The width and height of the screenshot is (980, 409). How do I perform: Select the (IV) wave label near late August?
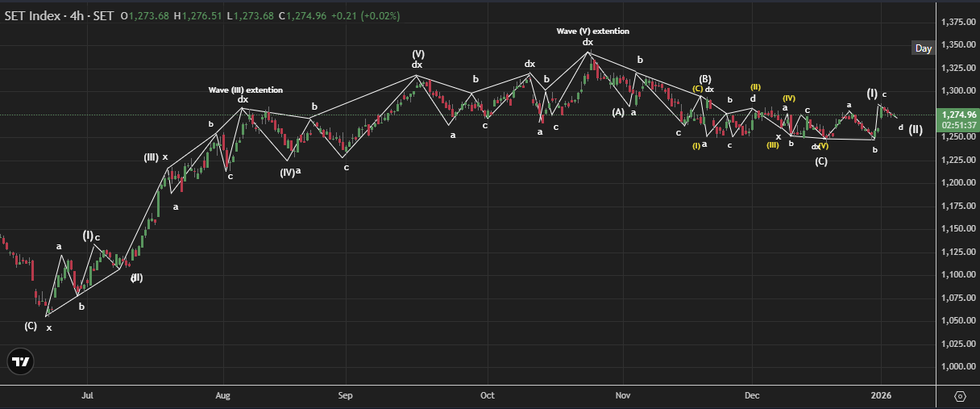(x=287, y=172)
